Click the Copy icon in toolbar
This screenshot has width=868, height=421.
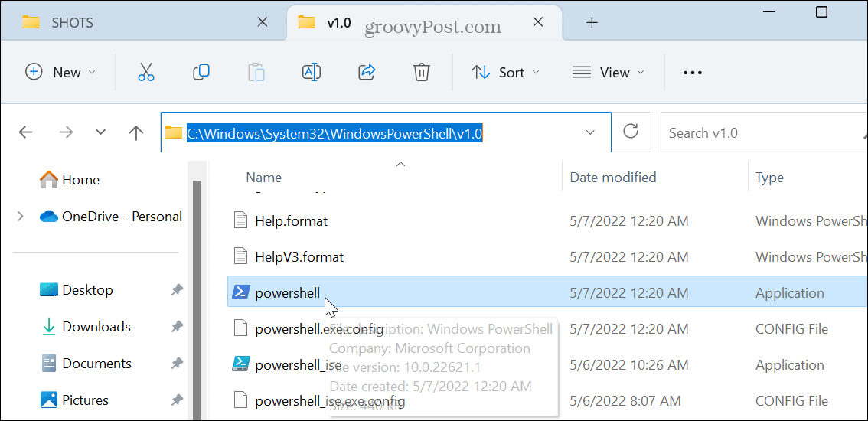tap(201, 72)
